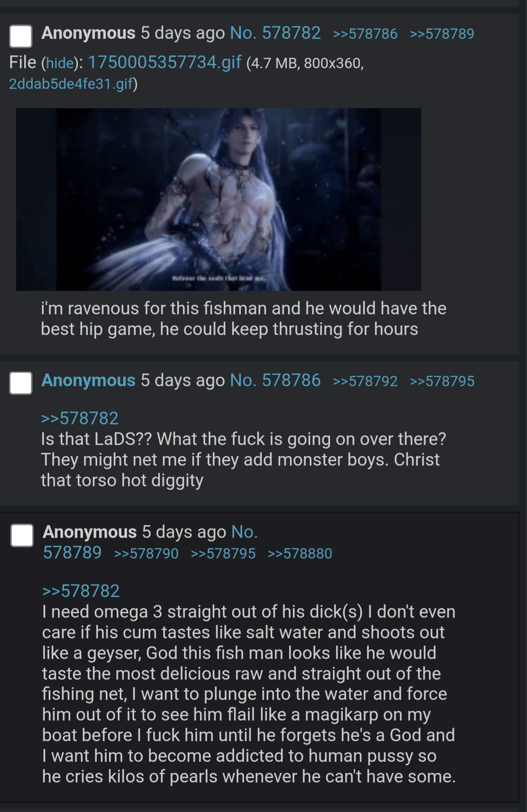The image size is (527, 812).
Task: Tick the checkbox for post 578782
Action: pyautogui.click(x=21, y=36)
